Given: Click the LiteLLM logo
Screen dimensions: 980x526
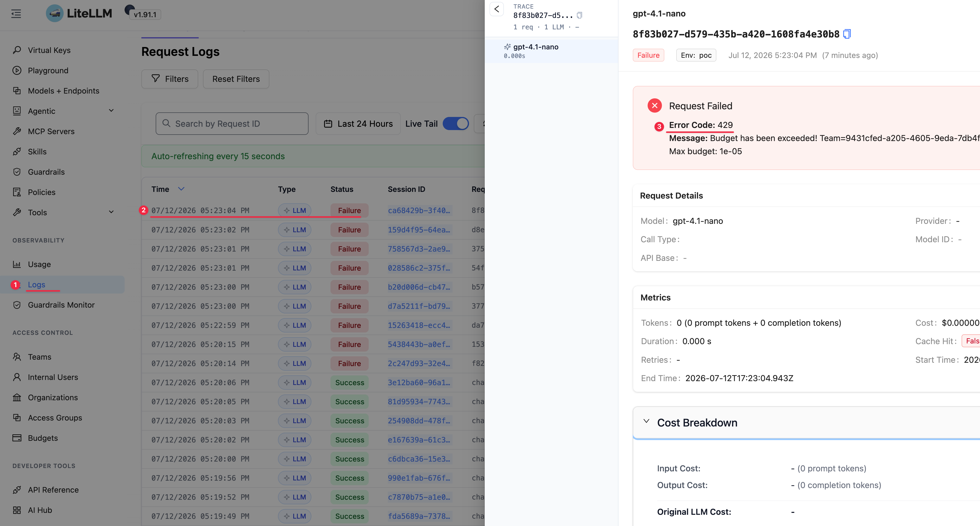Looking at the screenshot, I should (x=79, y=13).
